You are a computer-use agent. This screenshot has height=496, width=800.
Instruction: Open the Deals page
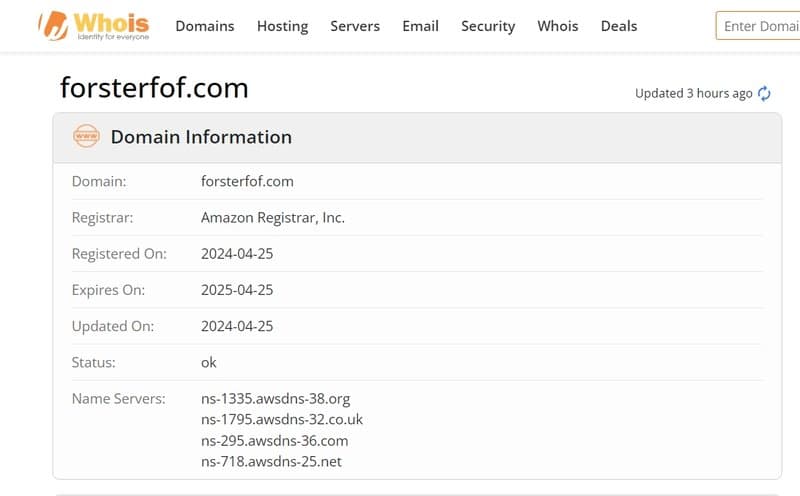[619, 26]
